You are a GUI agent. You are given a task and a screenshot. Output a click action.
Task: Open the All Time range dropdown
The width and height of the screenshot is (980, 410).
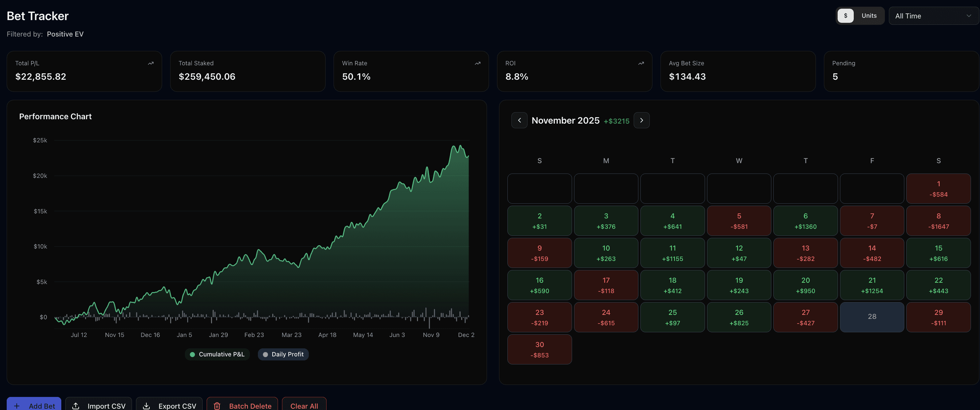(933, 16)
